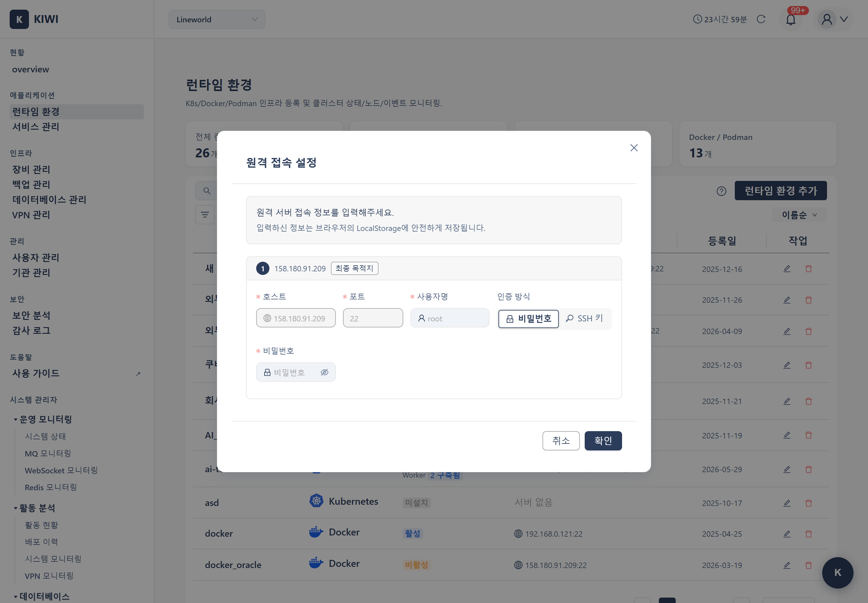The image size is (868, 603).
Task: Open the user profile menu
Action: 833,19
